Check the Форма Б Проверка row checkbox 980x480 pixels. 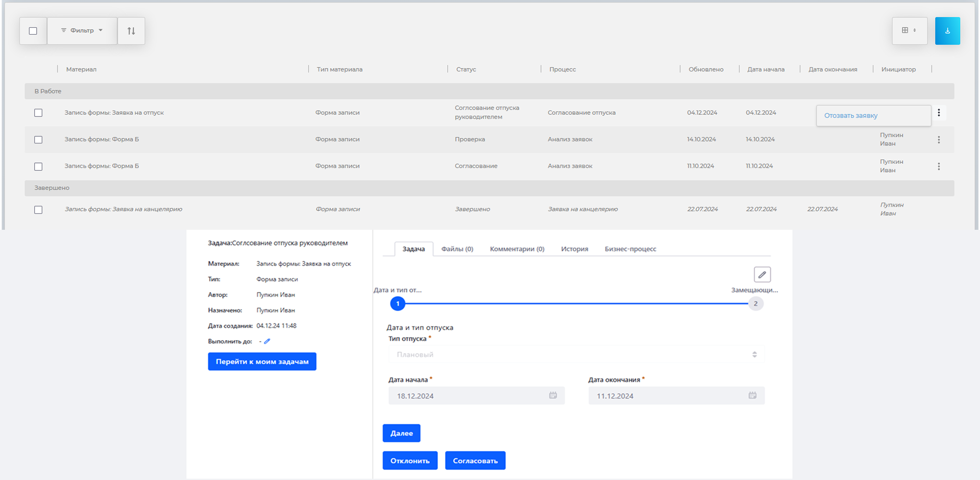pos(38,139)
